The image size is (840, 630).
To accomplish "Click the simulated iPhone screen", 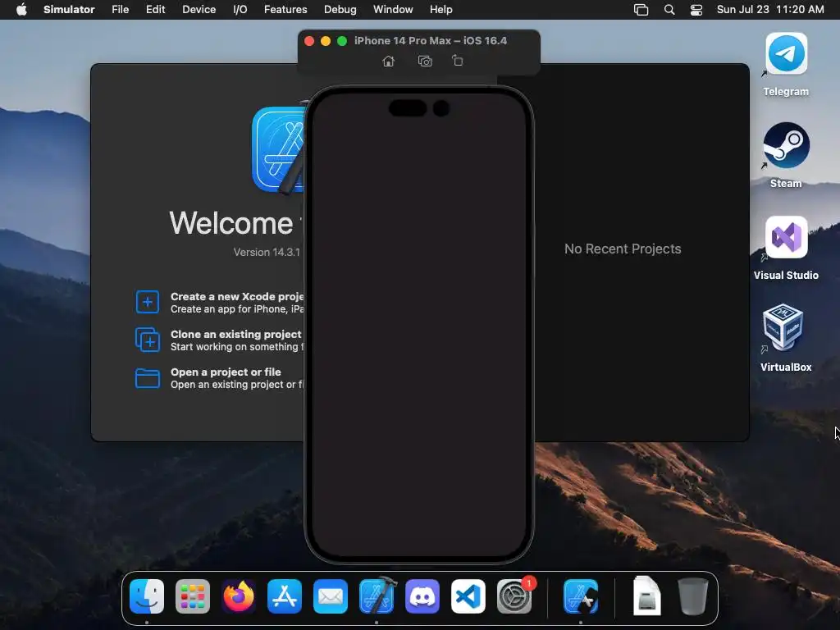I will [419, 325].
